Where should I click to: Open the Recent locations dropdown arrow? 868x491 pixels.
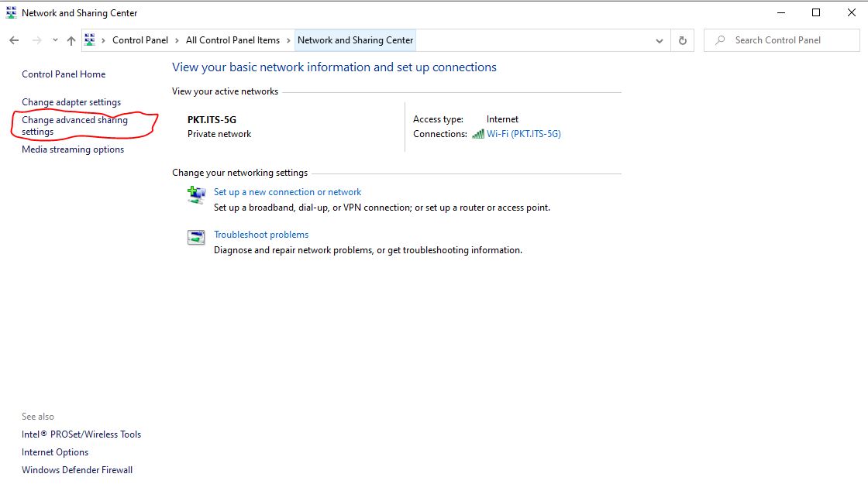pyautogui.click(x=55, y=40)
